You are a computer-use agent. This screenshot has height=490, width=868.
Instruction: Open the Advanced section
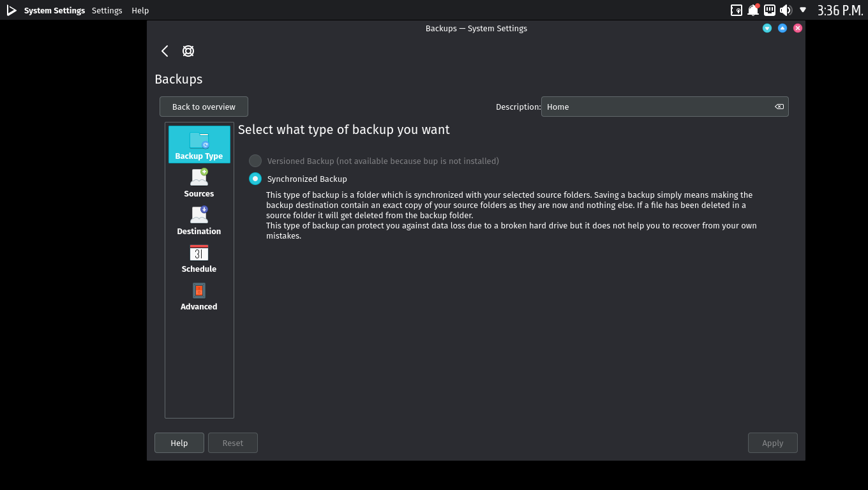coord(199,295)
